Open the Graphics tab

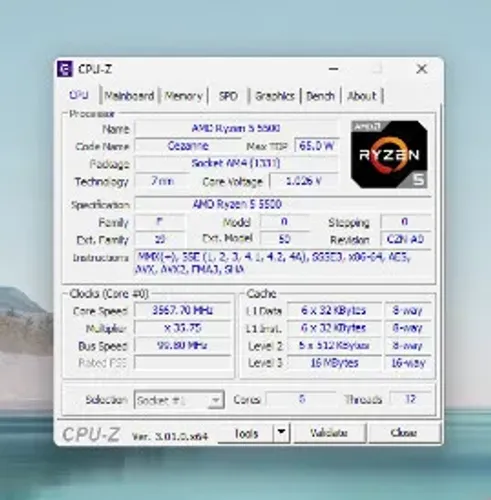275,96
